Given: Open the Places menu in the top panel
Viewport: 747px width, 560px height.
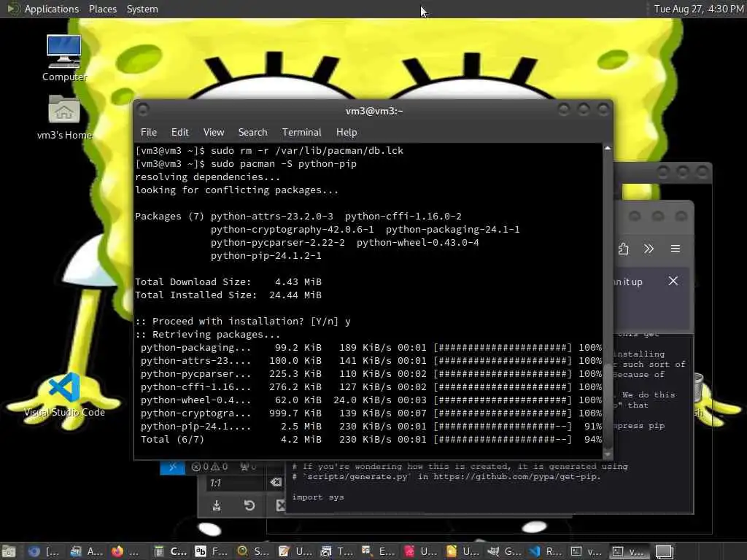Looking at the screenshot, I should coord(102,9).
